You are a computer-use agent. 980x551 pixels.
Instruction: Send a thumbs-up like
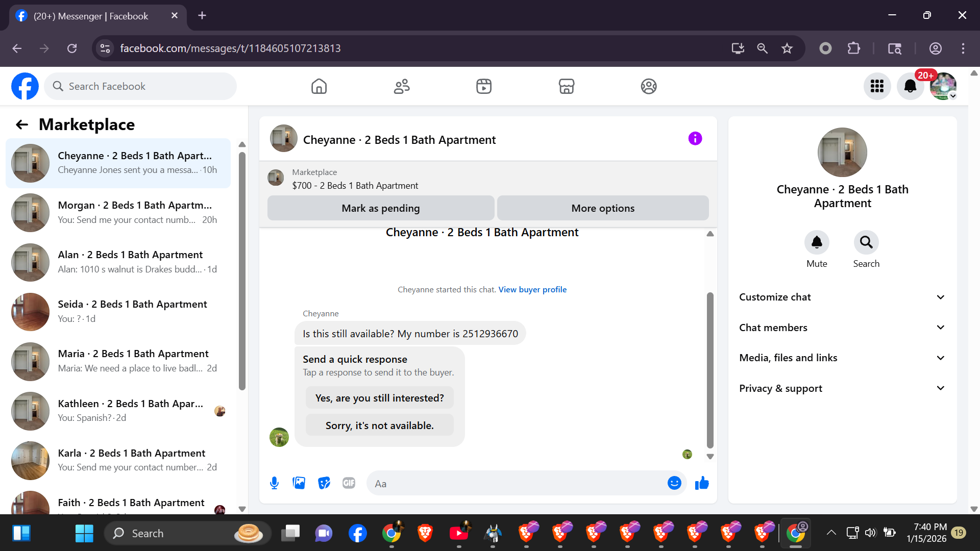702,483
